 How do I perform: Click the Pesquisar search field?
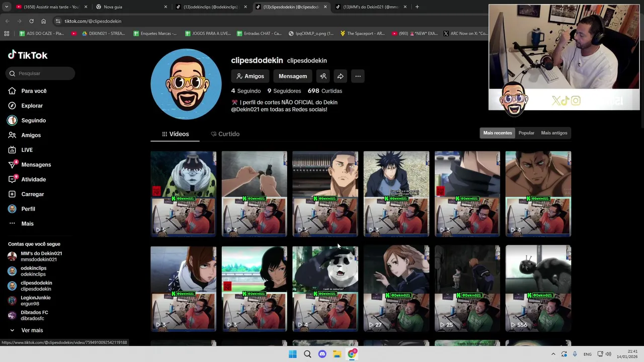point(41,73)
